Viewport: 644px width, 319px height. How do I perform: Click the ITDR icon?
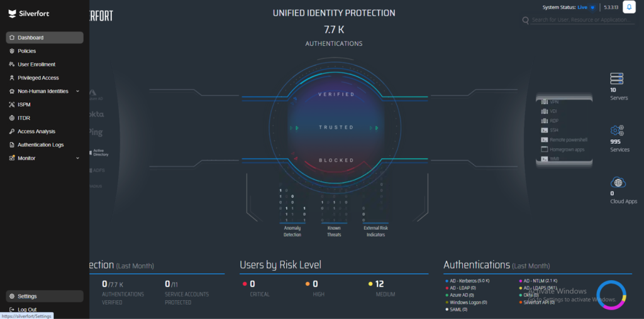pos(12,118)
